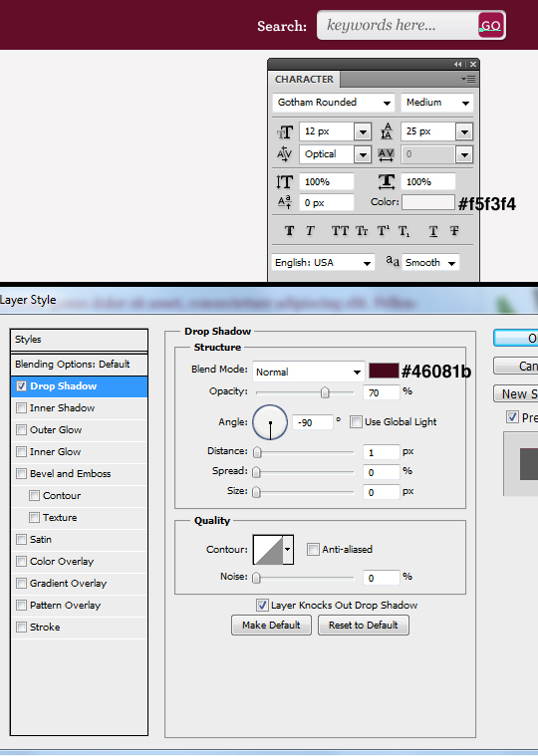Toggle Faux Bold text style

pyautogui.click(x=289, y=231)
